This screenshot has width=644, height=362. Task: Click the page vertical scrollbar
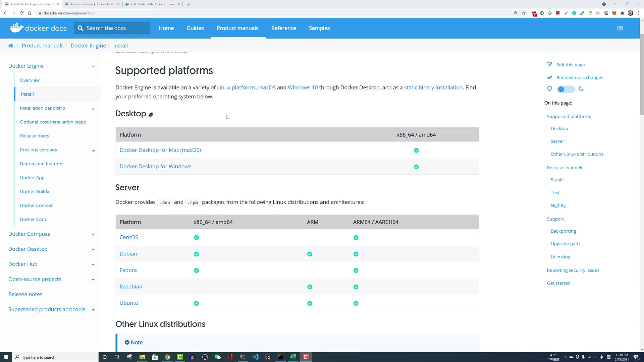point(641,74)
